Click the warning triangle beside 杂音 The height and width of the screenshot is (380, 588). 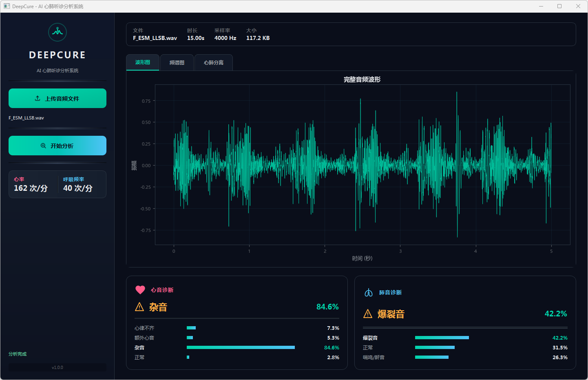(139, 307)
